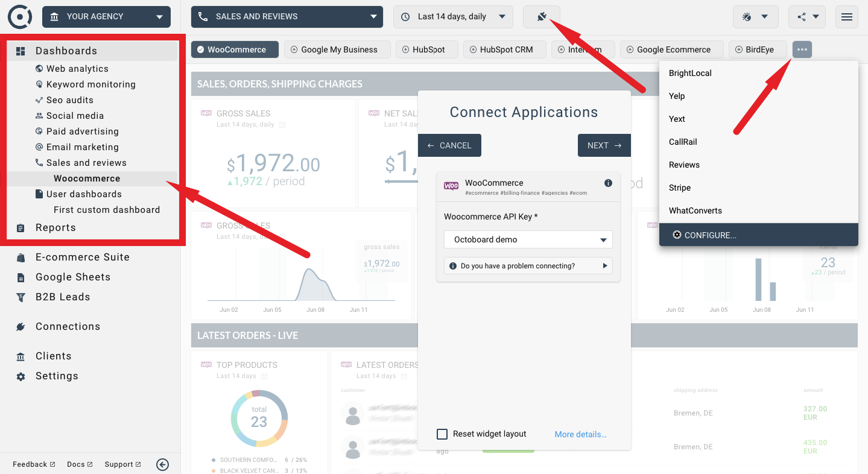Choose BrightLocal from the more menu

point(758,73)
